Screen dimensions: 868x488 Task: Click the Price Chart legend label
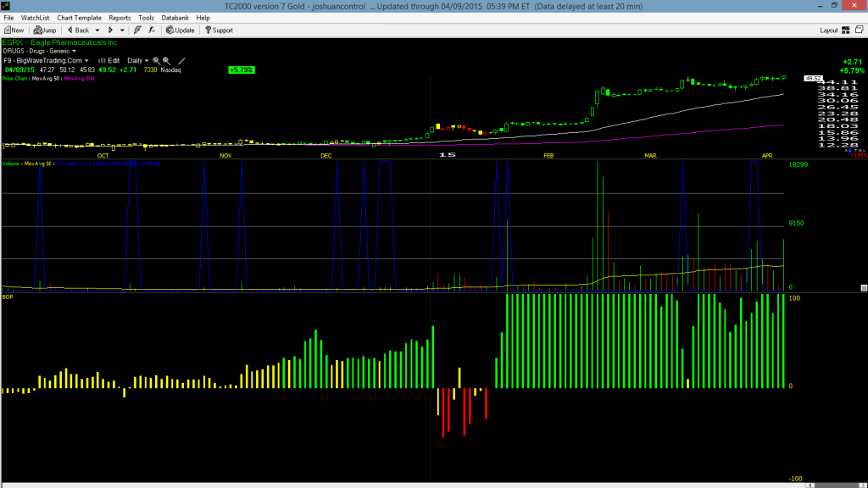pyautogui.click(x=15, y=79)
